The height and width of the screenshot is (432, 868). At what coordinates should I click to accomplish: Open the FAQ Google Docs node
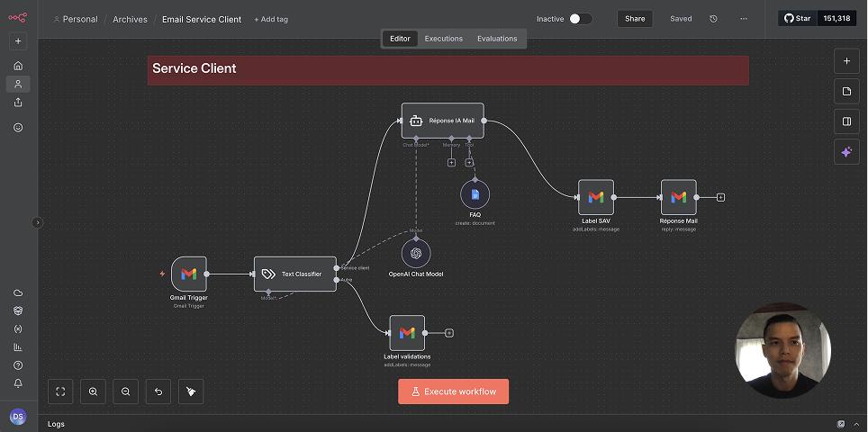click(x=475, y=193)
